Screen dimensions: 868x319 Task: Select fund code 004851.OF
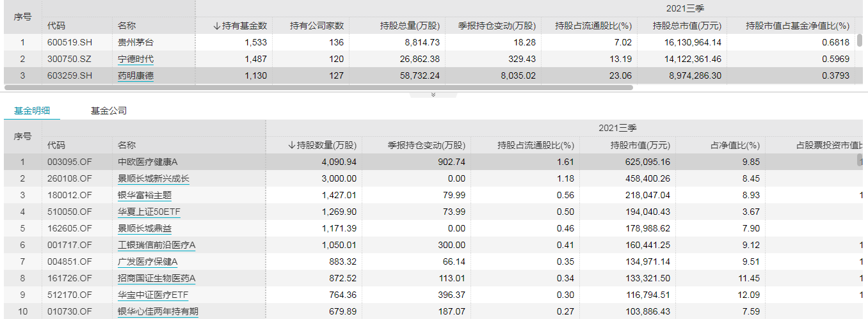pyautogui.click(x=70, y=261)
